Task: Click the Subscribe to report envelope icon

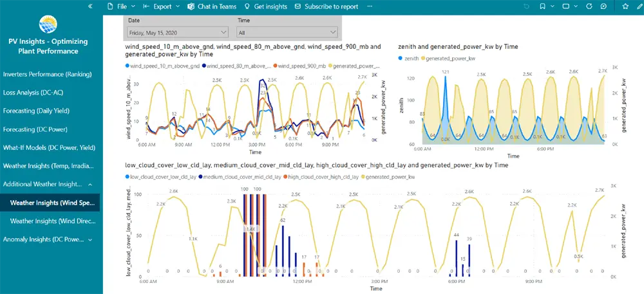Action: tap(298, 6)
